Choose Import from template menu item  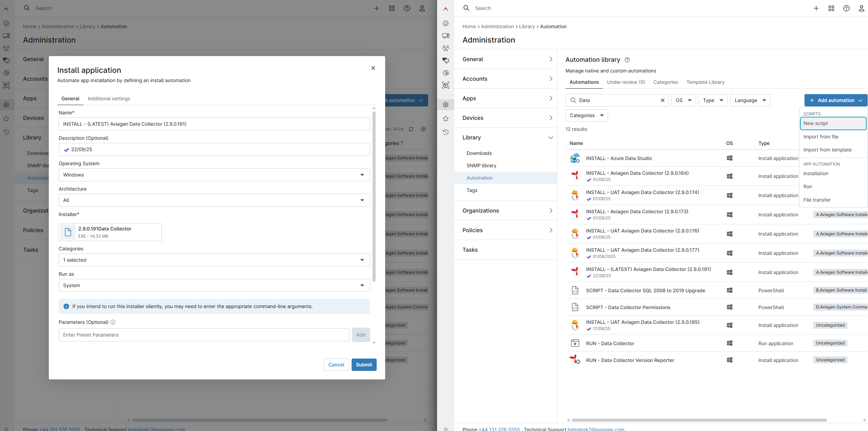tap(827, 150)
